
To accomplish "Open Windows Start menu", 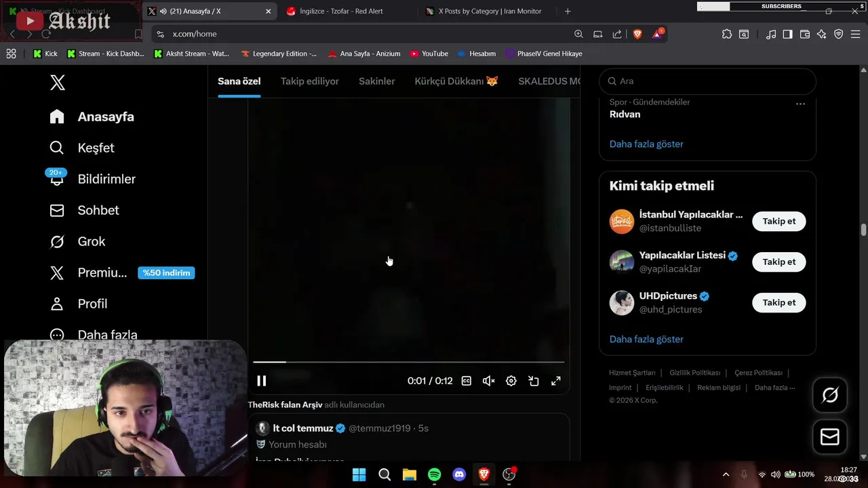I will point(359,474).
